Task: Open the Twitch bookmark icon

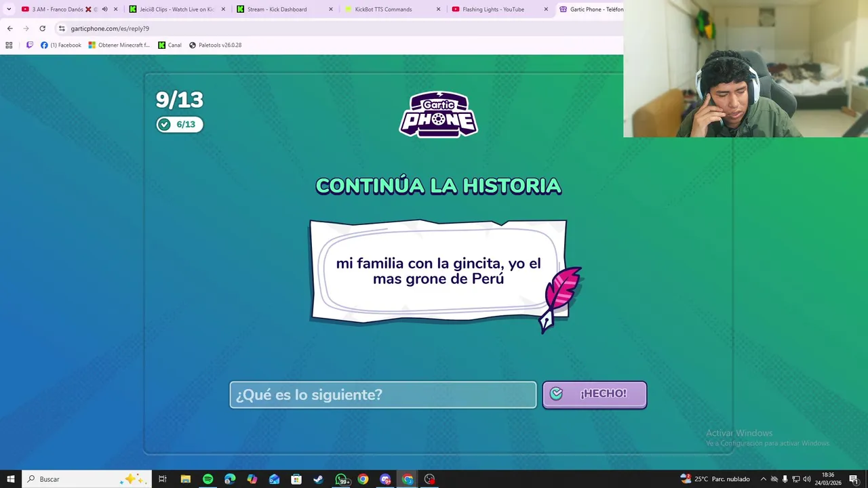Action: tap(29, 45)
